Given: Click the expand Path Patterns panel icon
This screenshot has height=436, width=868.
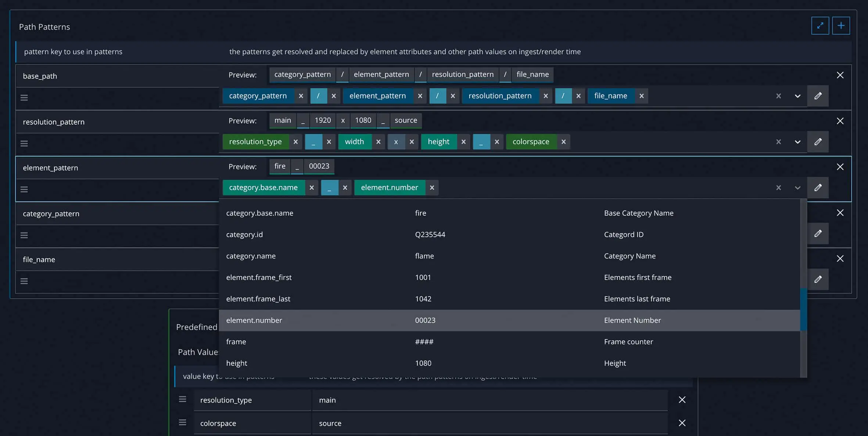Looking at the screenshot, I should pyautogui.click(x=820, y=26).
